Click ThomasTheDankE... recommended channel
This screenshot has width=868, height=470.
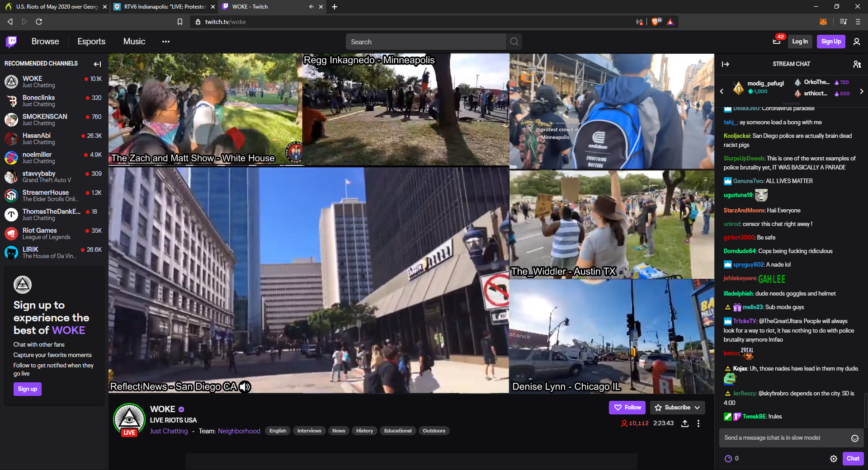[53, 215]
